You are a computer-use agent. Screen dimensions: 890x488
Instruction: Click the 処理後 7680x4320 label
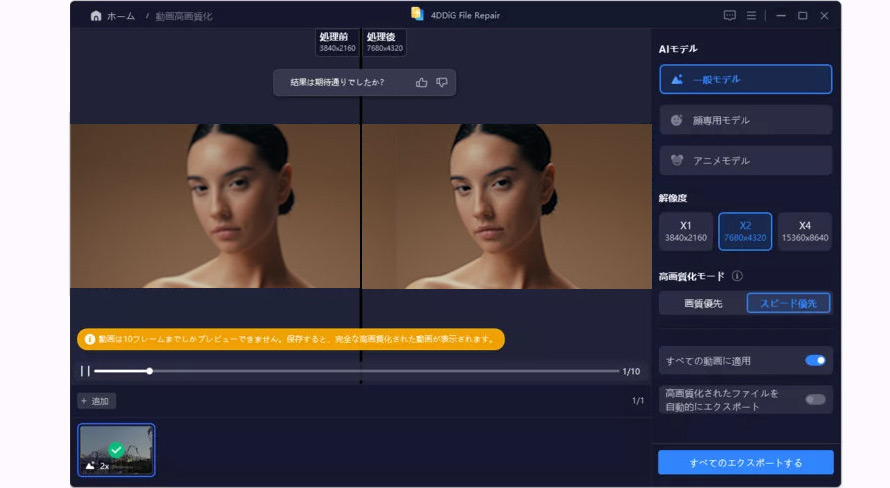click(384, 42)
